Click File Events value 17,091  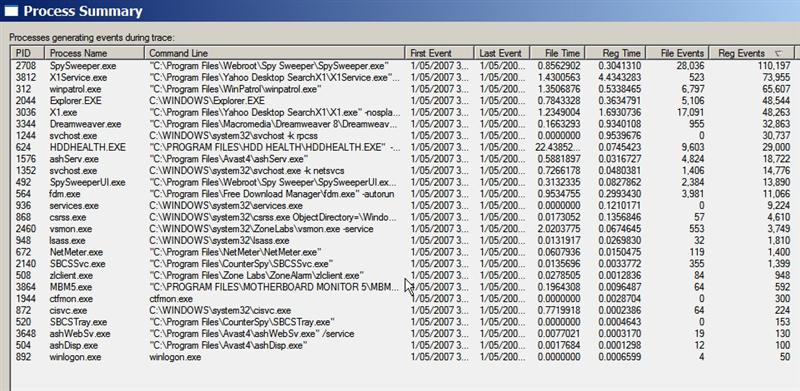pyautogui.click(x=690, y=112)
